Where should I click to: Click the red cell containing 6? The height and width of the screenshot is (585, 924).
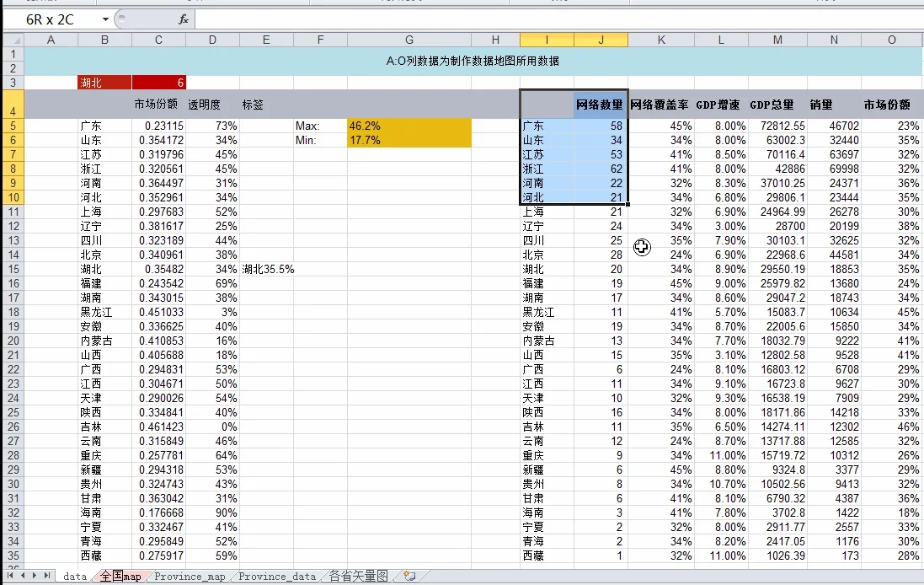(x=158, y=83)
